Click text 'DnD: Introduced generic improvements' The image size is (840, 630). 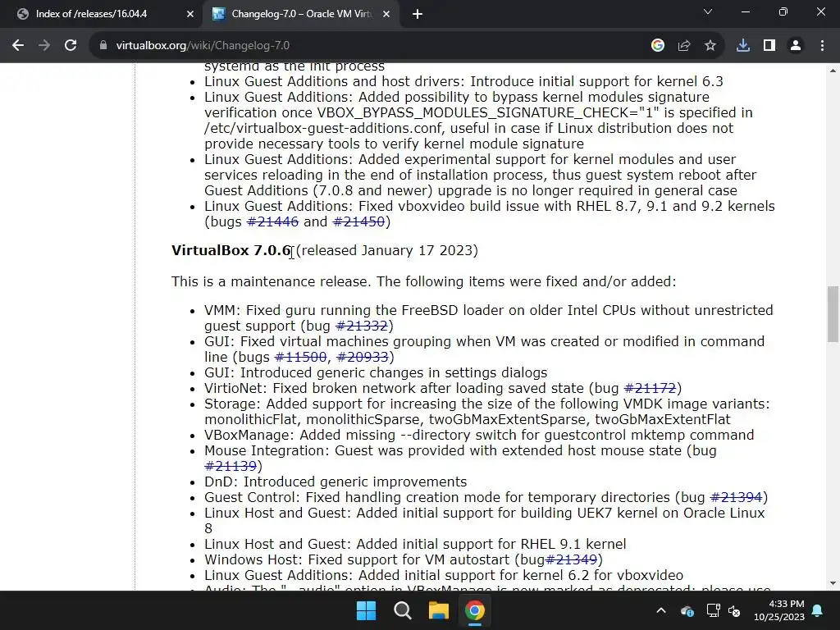click(x=336, y=482)
